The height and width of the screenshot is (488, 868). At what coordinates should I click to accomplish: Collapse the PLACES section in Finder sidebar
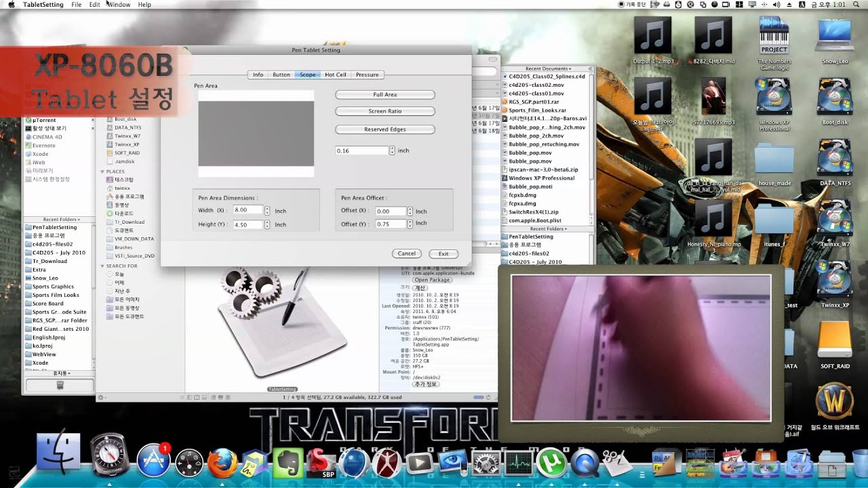[x=102, y=172]
